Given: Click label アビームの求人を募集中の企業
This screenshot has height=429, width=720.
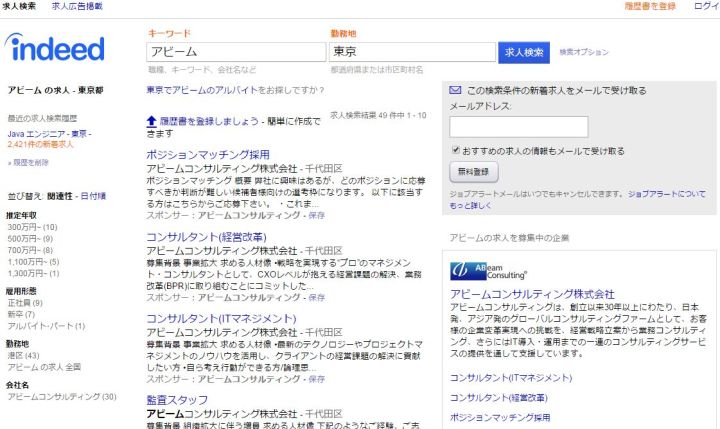Looking at the screenshot, I should 509,237.
